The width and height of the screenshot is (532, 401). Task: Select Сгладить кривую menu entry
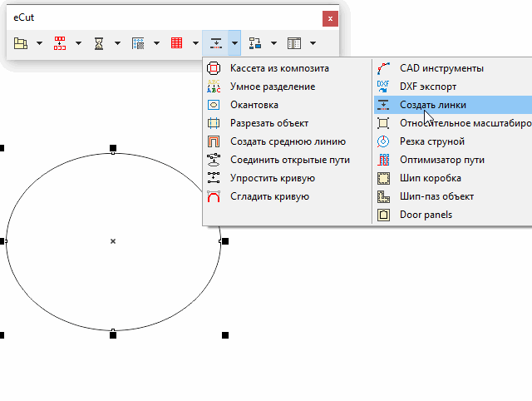[287, 196]
